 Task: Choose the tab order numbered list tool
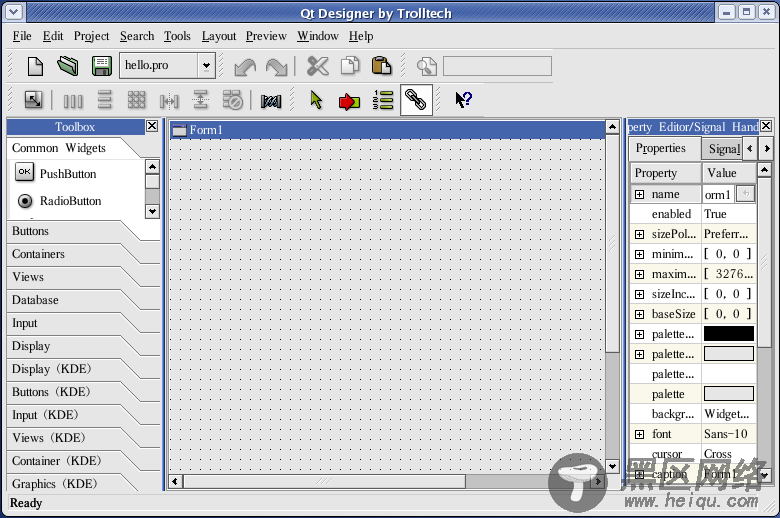click(x=383, y=100)
